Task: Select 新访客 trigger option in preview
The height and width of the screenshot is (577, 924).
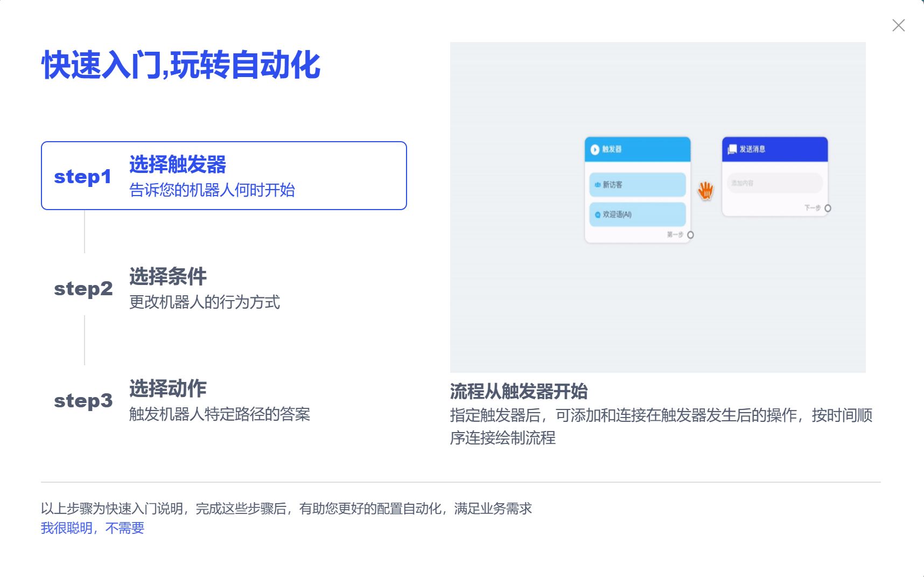Action: tap(638, 185)
